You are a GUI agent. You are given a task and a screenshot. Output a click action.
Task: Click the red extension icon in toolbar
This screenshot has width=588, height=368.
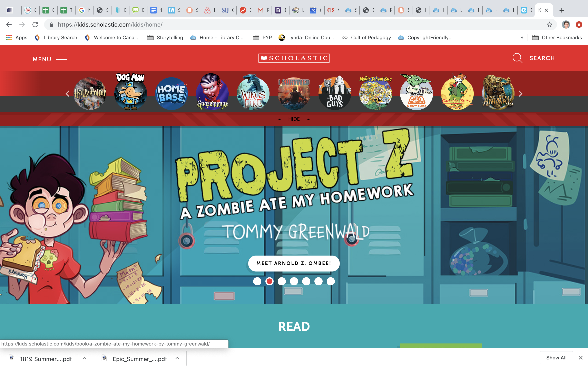[x=579, y=25]
